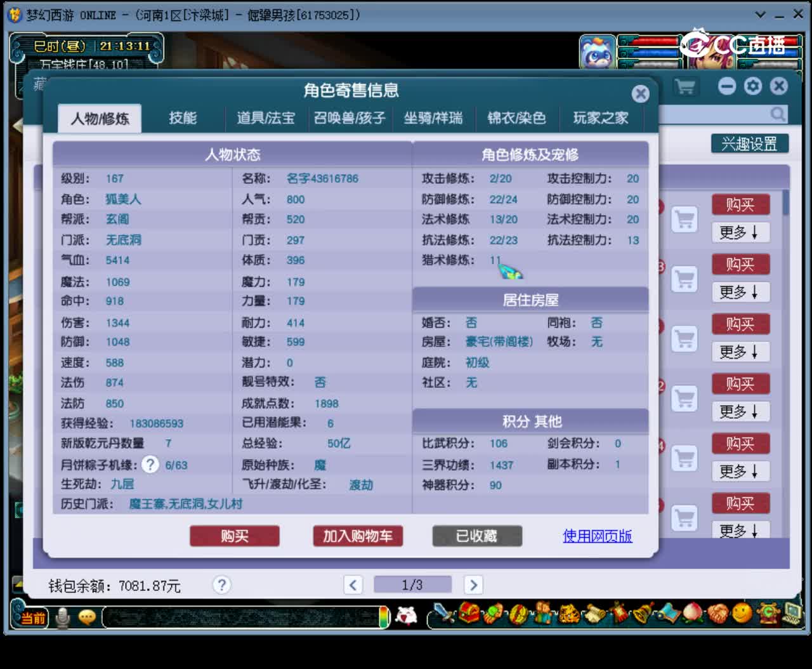Open the chat bubble emoji icon
The image size is (812, 669).
(x=87, y=617)
